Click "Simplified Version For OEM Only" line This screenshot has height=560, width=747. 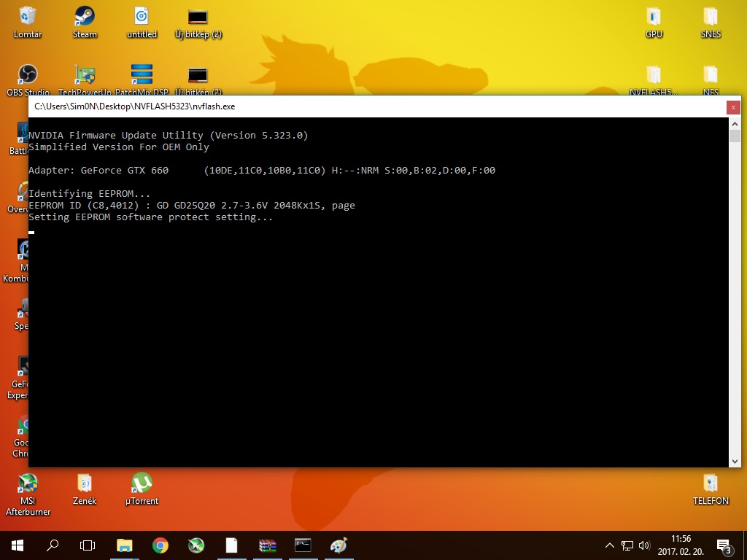[119, 147]
